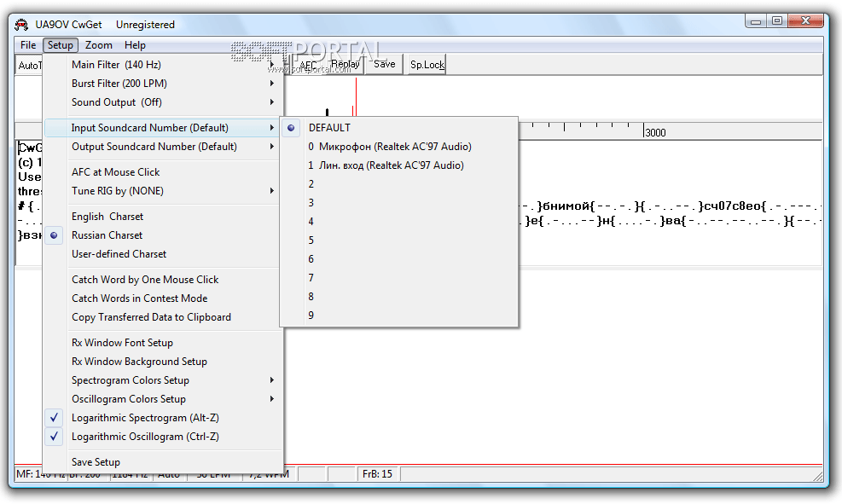The height and width of the screenshot is (504, 842).
Task: Choose input soundcard number 4
Action: click(x=399, y=222)
